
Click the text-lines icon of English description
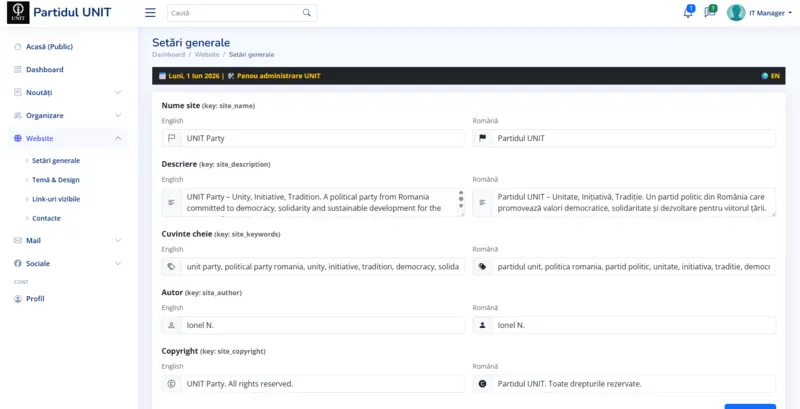coord(171,202)
